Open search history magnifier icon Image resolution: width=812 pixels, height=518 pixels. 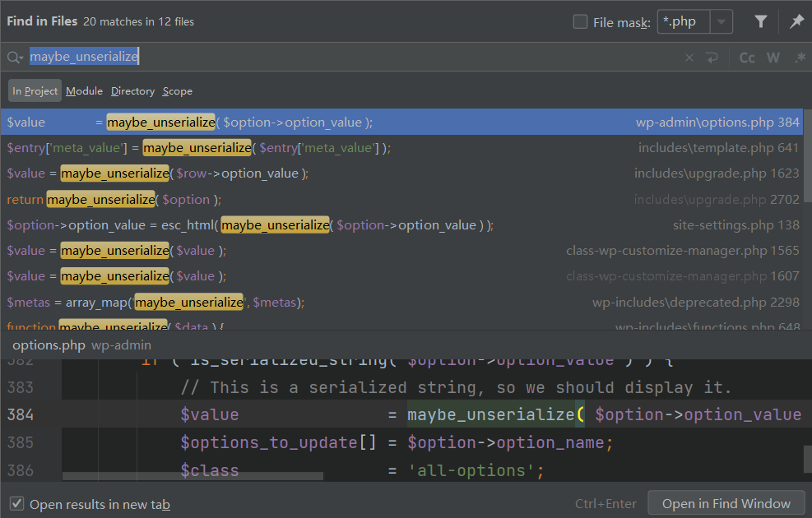[x=15, y=57]
